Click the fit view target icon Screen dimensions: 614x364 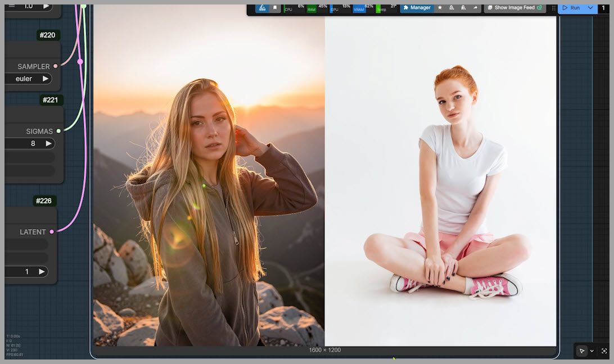click(604, 351)
